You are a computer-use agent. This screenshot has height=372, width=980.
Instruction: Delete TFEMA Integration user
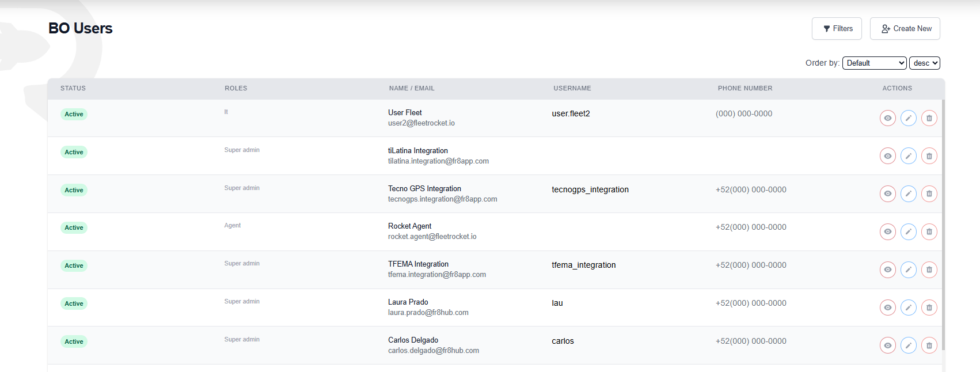tap(929, 269)
